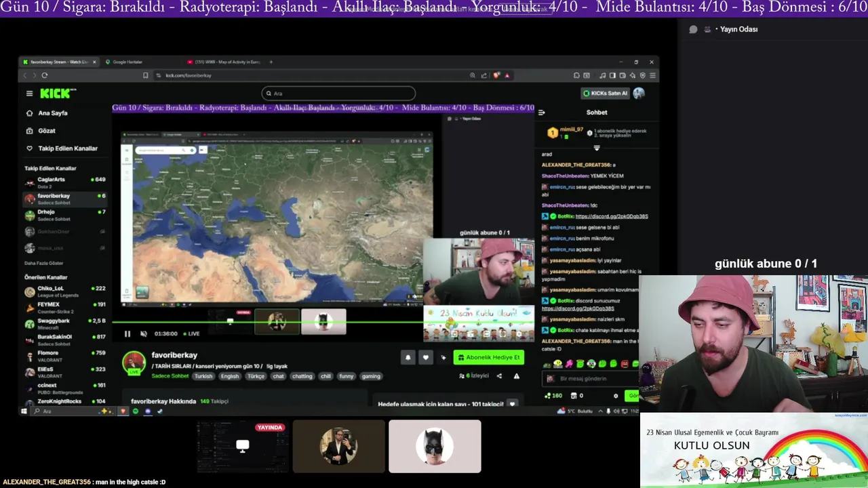Report the stream via warning icon
Viewport: 868px width, 488px height.
[516, 376]
